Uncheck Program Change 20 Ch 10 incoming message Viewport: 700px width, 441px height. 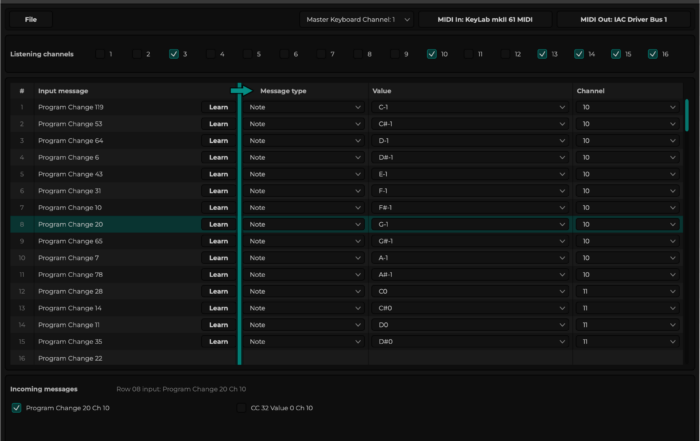17,408
